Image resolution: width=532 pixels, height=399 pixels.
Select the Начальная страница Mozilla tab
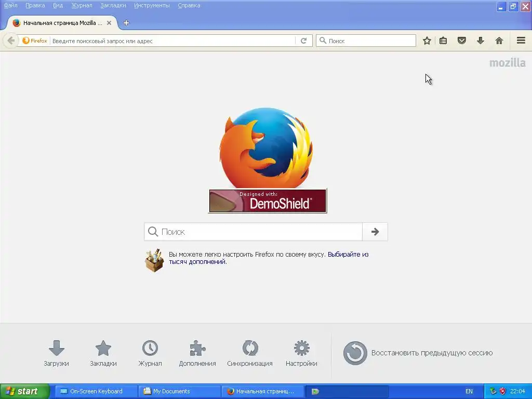62,23
